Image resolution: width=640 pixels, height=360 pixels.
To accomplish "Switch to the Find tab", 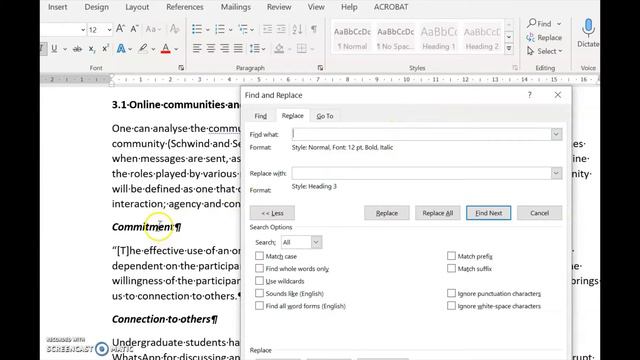I will 261,116.
